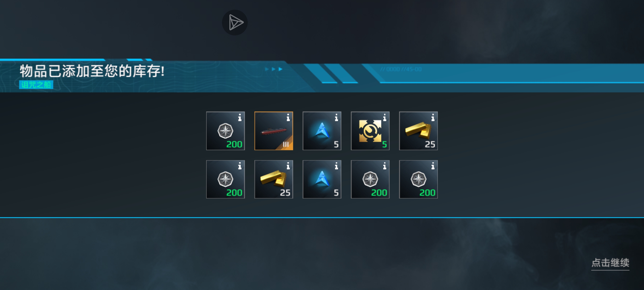Open info icon on first-row gold bars

[433, 117]
